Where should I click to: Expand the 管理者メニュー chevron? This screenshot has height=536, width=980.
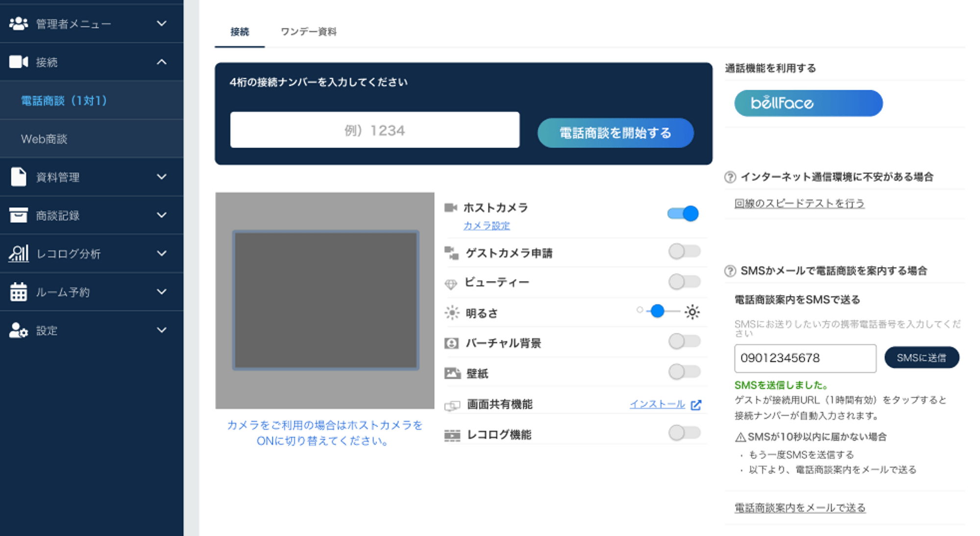point(162,24)
